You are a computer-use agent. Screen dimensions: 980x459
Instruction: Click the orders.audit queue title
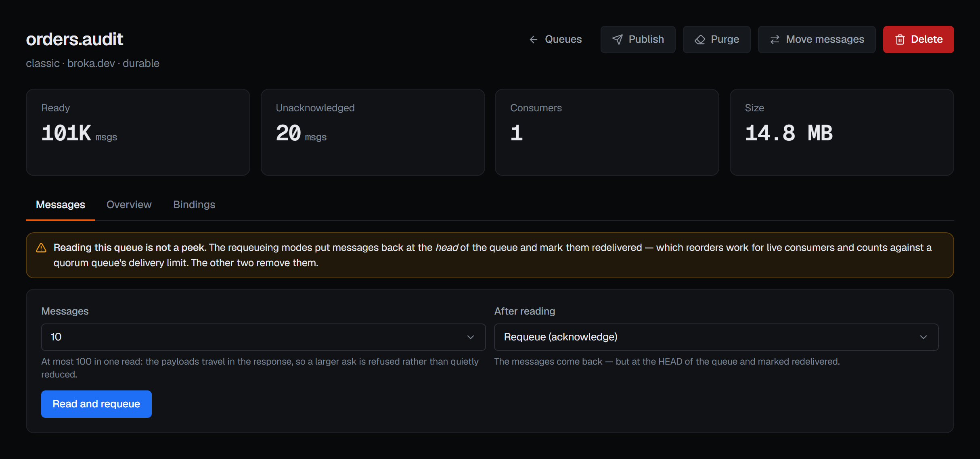(75, 40)
